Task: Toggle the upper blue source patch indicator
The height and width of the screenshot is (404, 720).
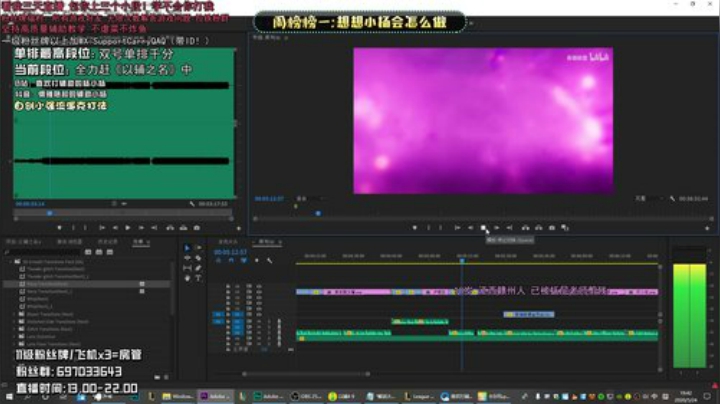Action: click(x=219, y=314)
